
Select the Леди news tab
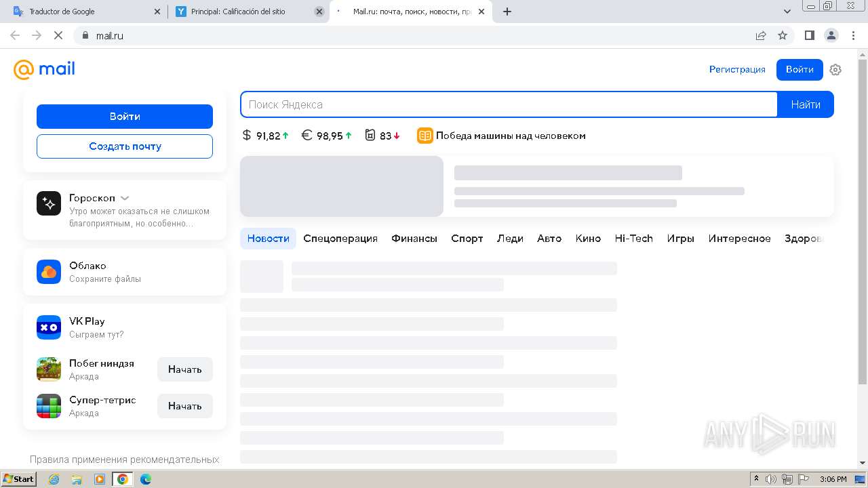[510, 239]
